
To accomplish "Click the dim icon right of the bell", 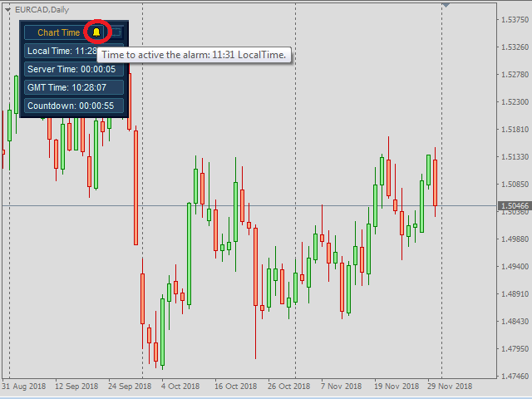I will 116,32.
